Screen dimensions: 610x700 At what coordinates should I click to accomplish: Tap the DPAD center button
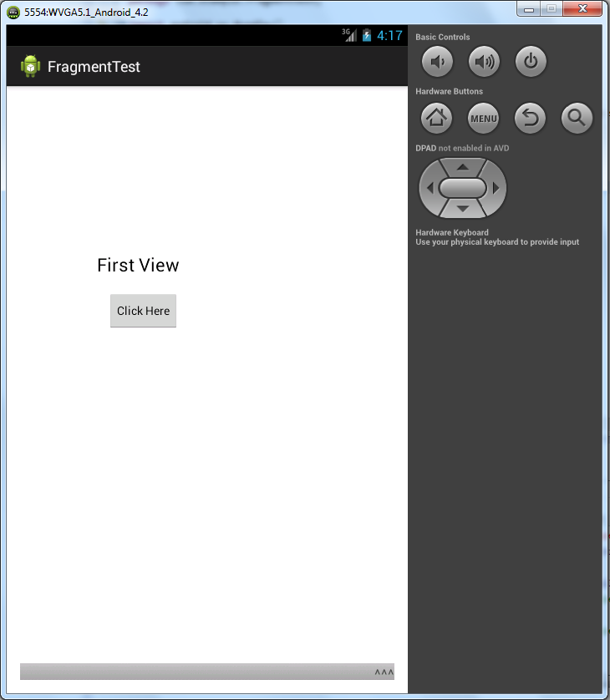pos(463,188)
